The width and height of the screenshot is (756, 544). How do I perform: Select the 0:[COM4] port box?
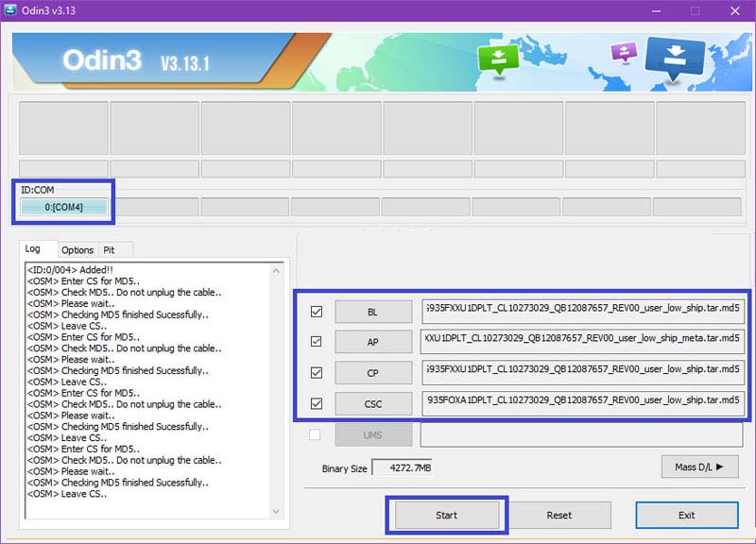64,206
